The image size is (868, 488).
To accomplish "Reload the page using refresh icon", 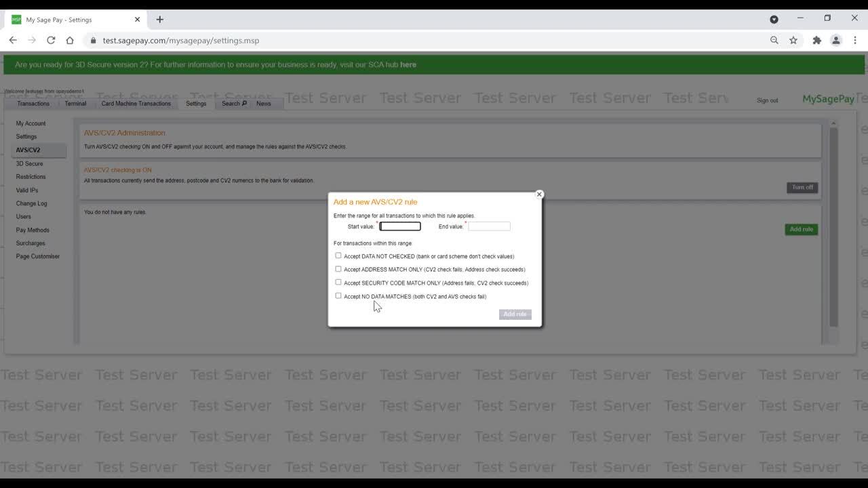I will point(51,41).
